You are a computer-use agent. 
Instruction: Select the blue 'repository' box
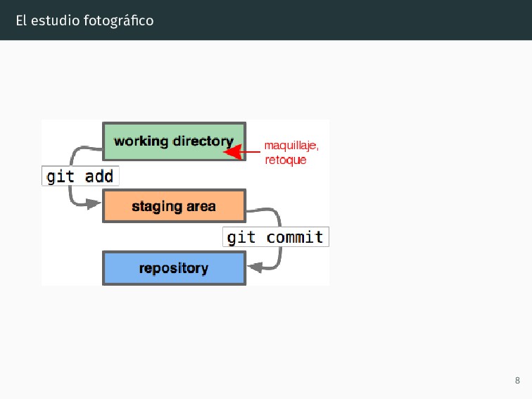click(174, 268)
